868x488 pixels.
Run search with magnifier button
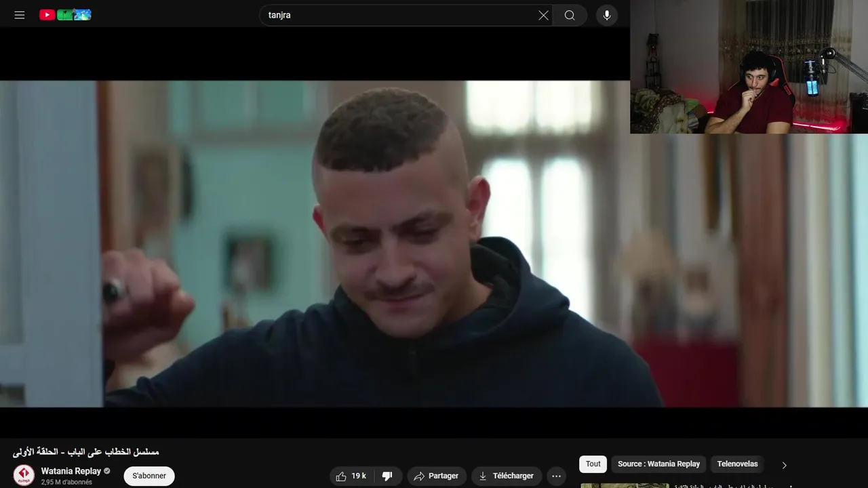(x=570, y=15)
